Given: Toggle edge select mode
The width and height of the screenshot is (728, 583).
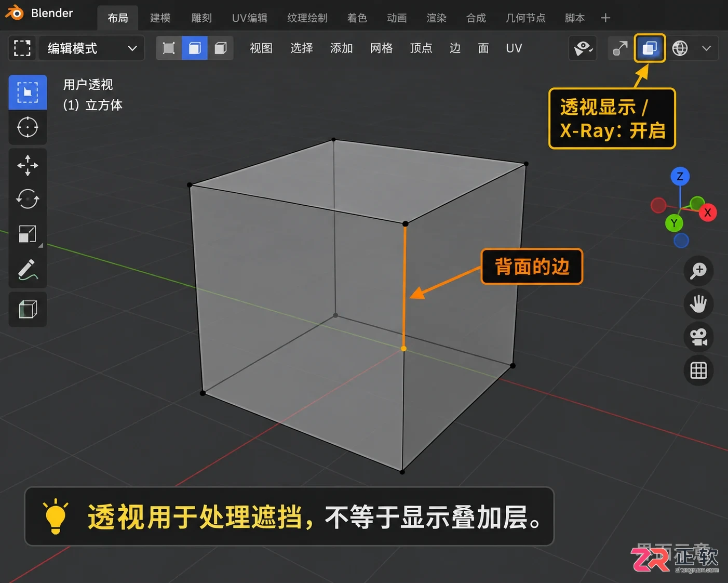Looking at the screenshot, I should tap(195, 48).
